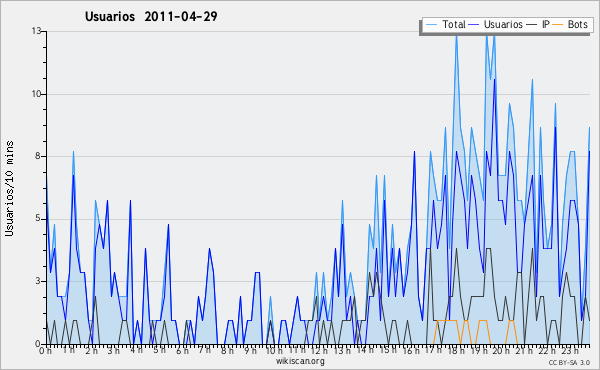
Task: Click the x-axis label '1 h'
Action: tap(69, 350)
